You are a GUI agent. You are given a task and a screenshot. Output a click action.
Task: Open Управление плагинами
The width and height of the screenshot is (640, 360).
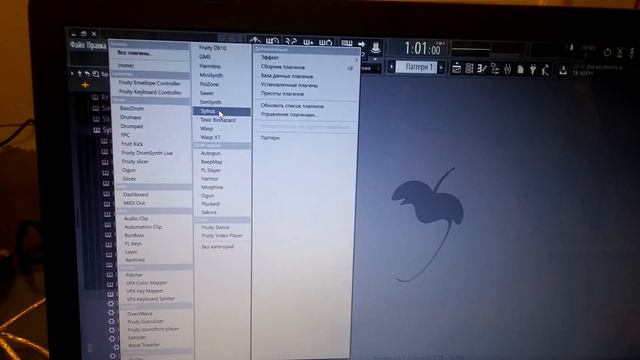pos(289,115)
